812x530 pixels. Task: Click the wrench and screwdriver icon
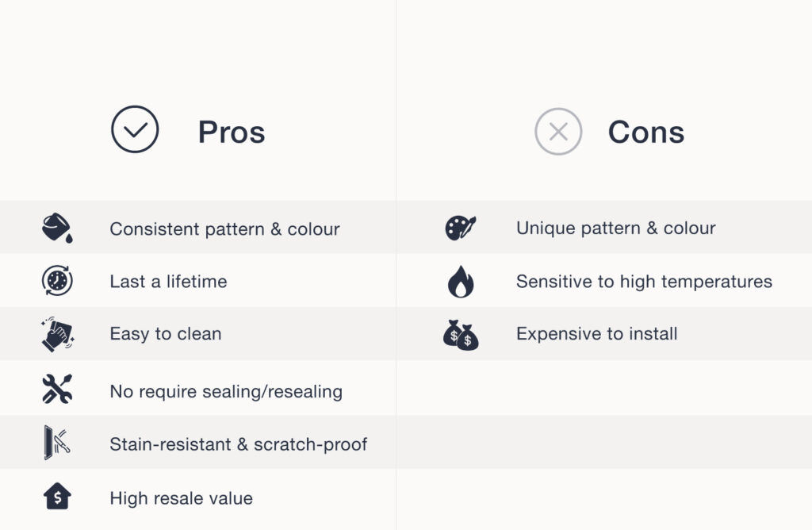pos(57,389)
